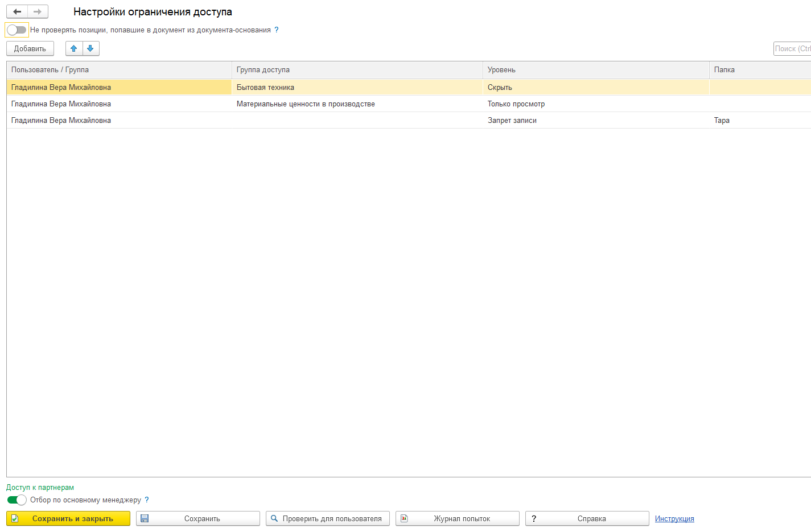The width and height of the screenshot is (811, 532).
Task: Select user cell in 'Только просмотр' row
Action: [x=120, y=104]
